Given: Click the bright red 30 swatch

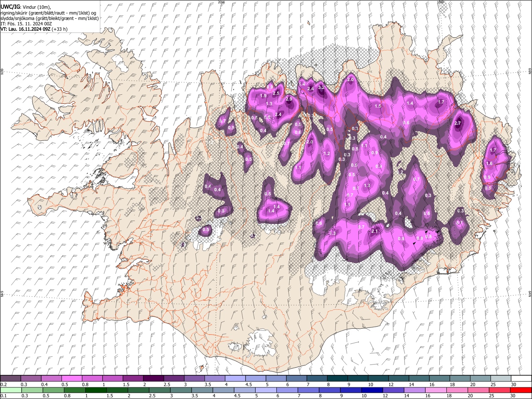Looking at the screenshot, I should [x=520, y=390].
